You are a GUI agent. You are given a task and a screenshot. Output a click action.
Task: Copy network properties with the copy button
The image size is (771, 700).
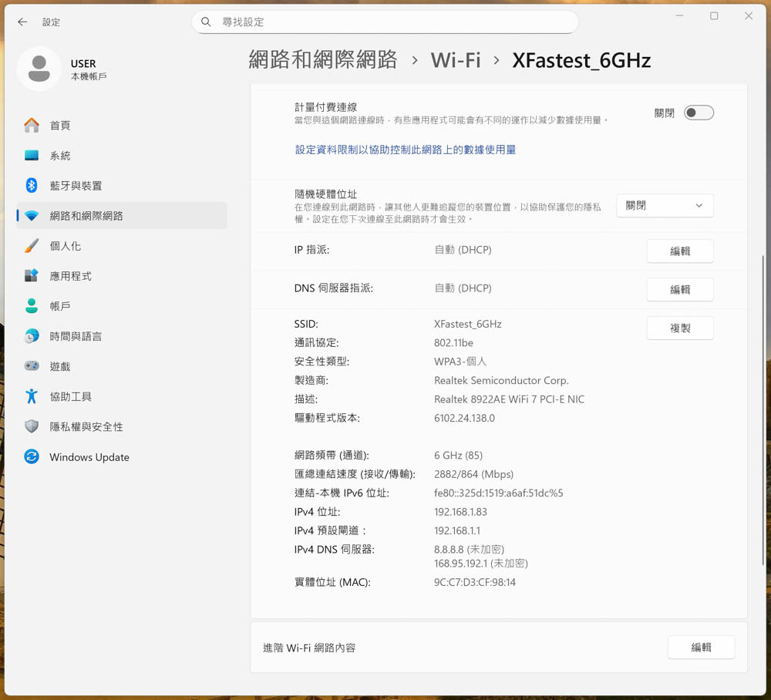[x=679, y=328]
